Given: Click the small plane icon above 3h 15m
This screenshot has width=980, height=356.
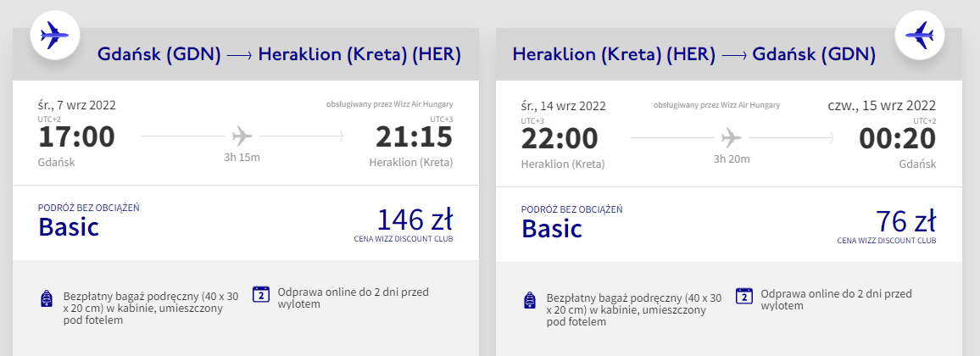Looking at the screenshot, I should tap(242, 136).
